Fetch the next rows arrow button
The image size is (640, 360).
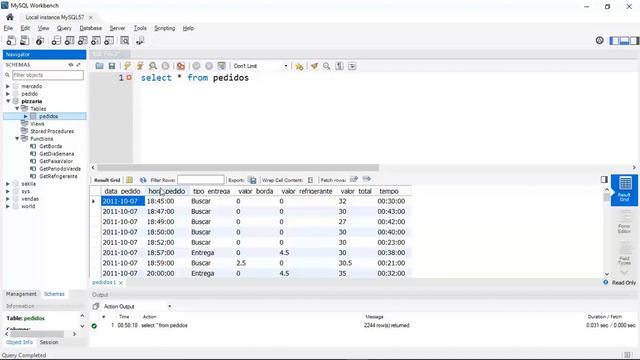pos(367,179)
